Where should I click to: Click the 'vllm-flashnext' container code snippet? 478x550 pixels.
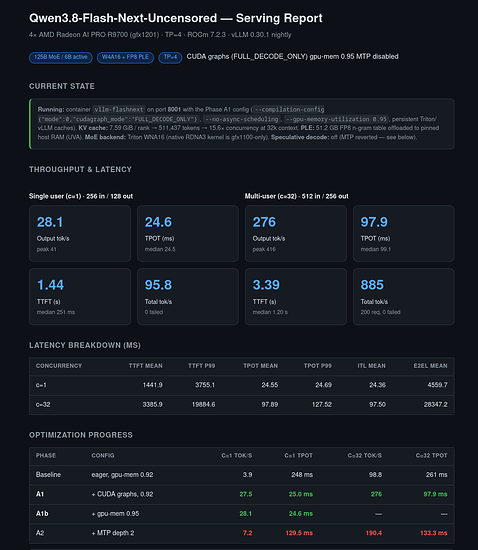[119, 109]
